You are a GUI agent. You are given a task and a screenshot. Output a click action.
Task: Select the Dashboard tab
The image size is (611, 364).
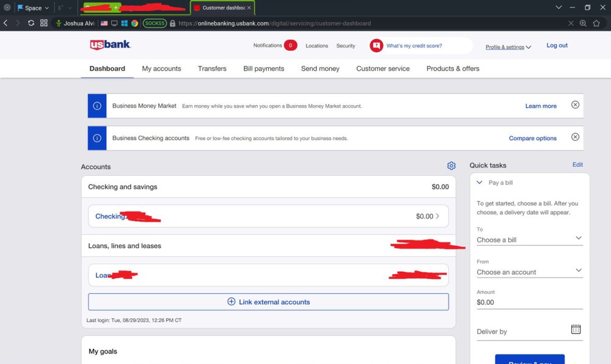pos(107,68)
